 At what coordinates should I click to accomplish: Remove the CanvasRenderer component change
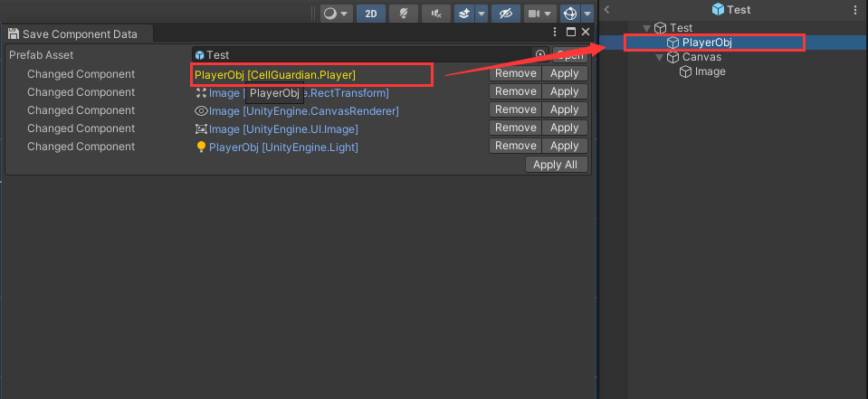point(515,109)
